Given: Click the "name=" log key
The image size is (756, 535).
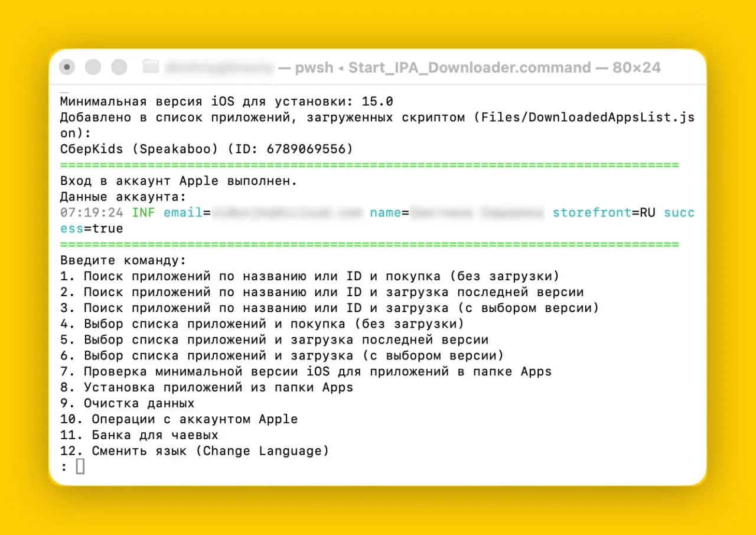Looking at the screenshot, I should pos(389,213).
